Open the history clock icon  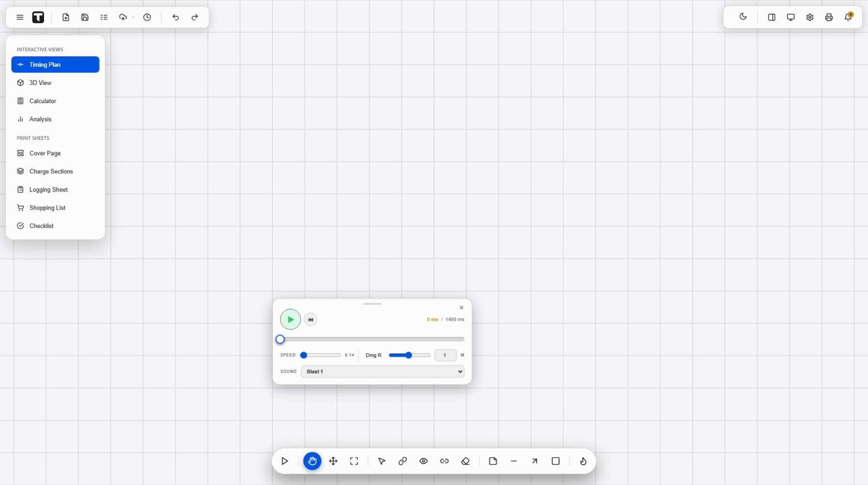tap(147, 17)
